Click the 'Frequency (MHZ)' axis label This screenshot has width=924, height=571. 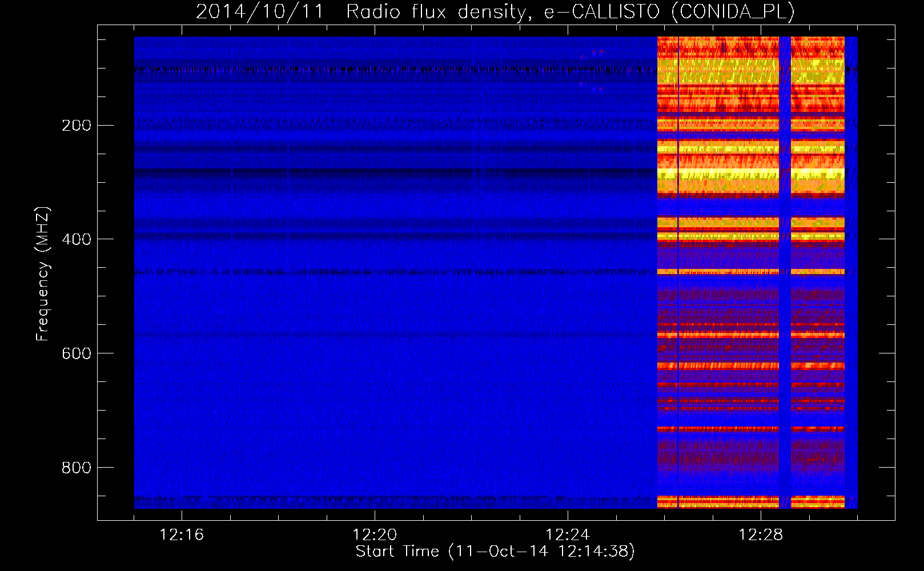click(43, 274)
